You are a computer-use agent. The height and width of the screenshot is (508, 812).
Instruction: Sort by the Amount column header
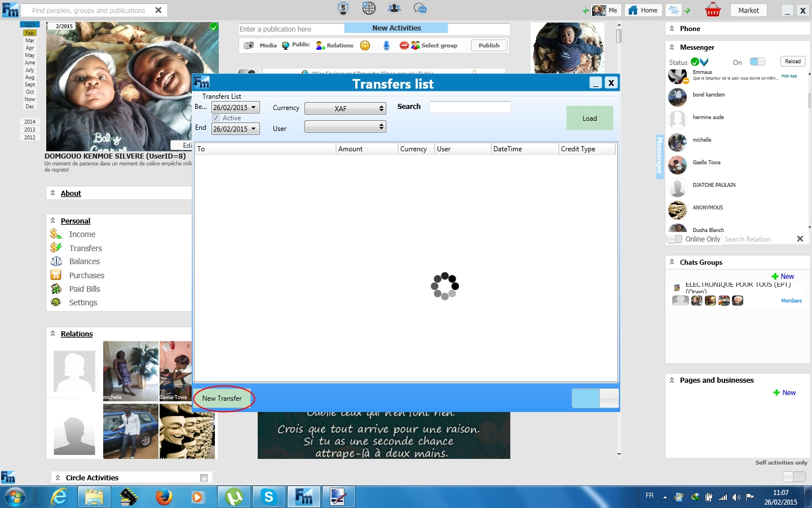click(x=367, y=149)
